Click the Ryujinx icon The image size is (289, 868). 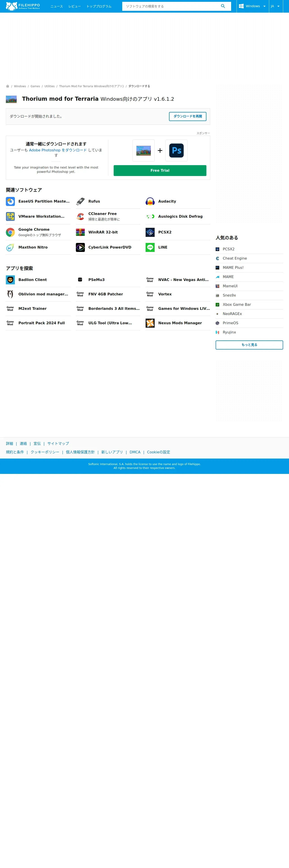click(217, 332)
